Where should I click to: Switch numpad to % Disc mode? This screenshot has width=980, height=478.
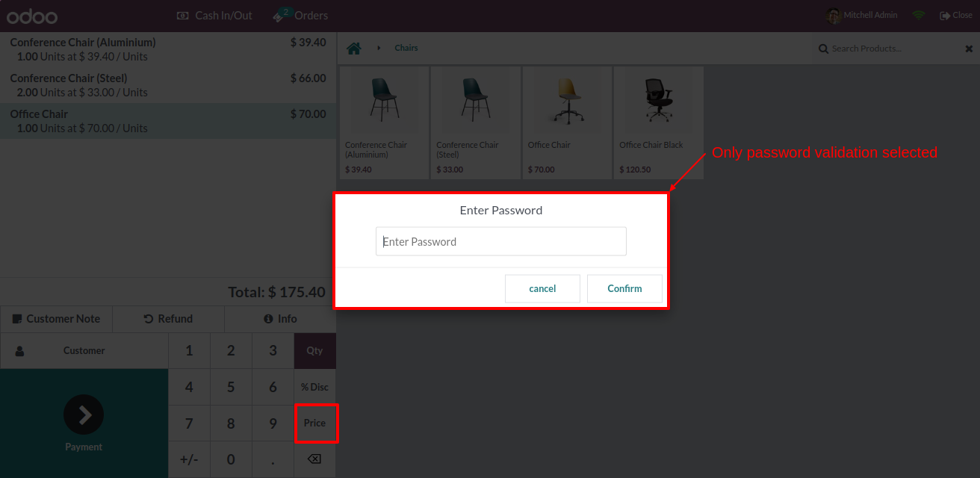click(314, 387)
